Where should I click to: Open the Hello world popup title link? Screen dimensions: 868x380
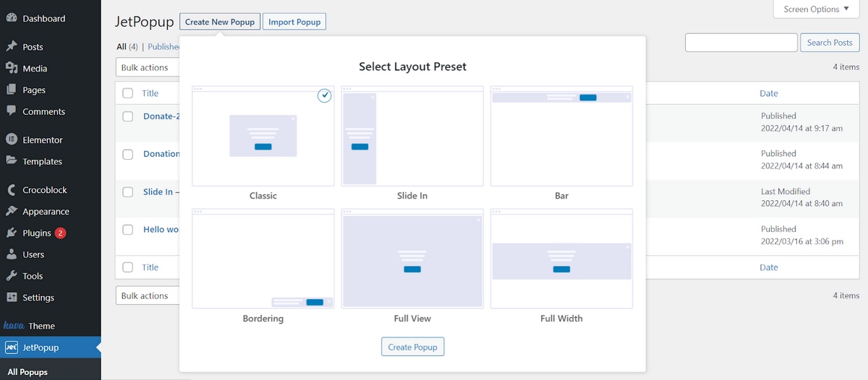pos(161,229)
